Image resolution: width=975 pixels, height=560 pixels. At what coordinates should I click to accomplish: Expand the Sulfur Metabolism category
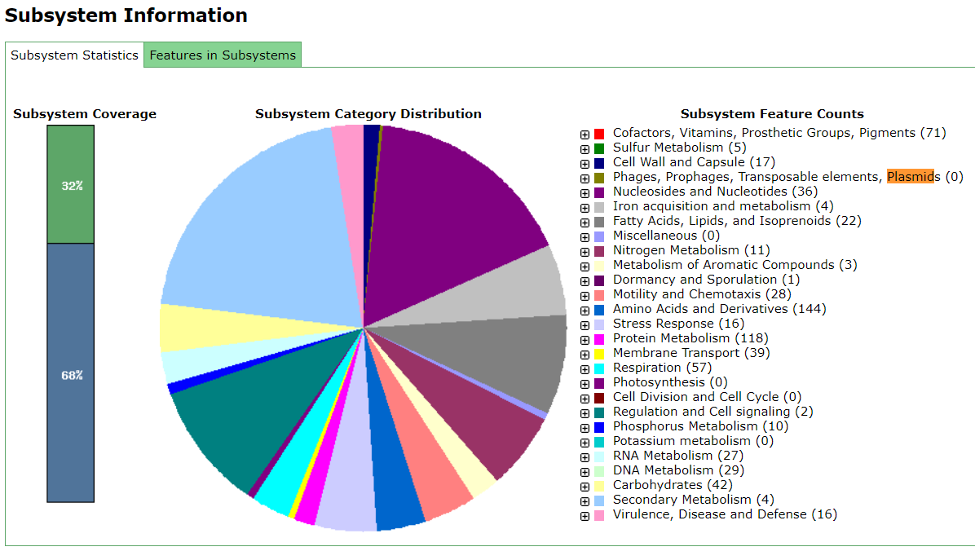[585, 149]
